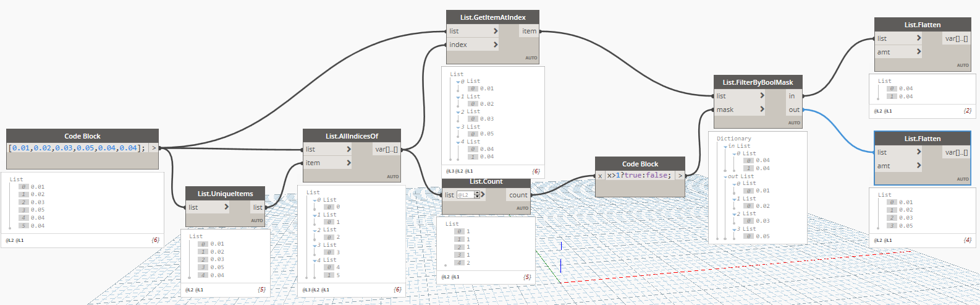Select item output port of List.GetItemAtIndex
The width and height of the screenshot is (980, 305).
[529, 31]
